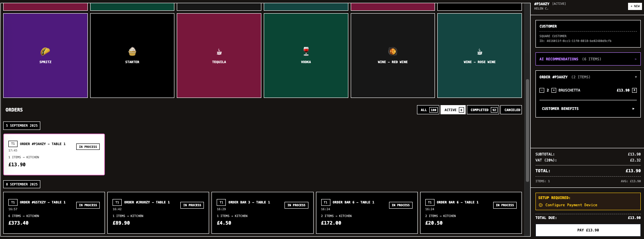This screenshot has height=239, width=644.
Task: Remove Bruschetta with the X icon
Action: 634,90
